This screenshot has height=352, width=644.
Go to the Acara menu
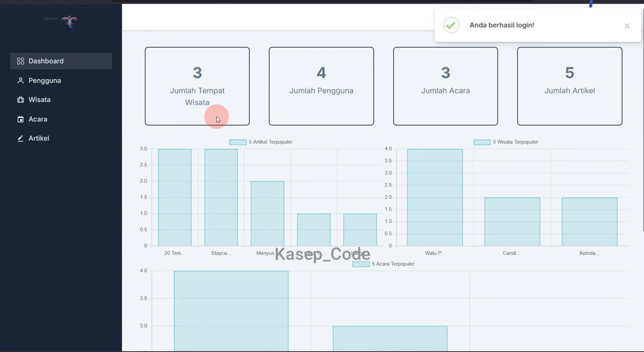(x=61, y=119)
